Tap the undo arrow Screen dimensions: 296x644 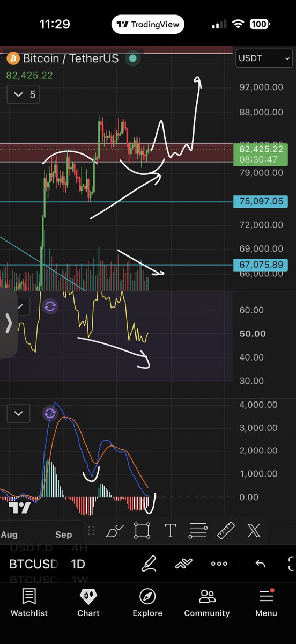pos(260,563)
